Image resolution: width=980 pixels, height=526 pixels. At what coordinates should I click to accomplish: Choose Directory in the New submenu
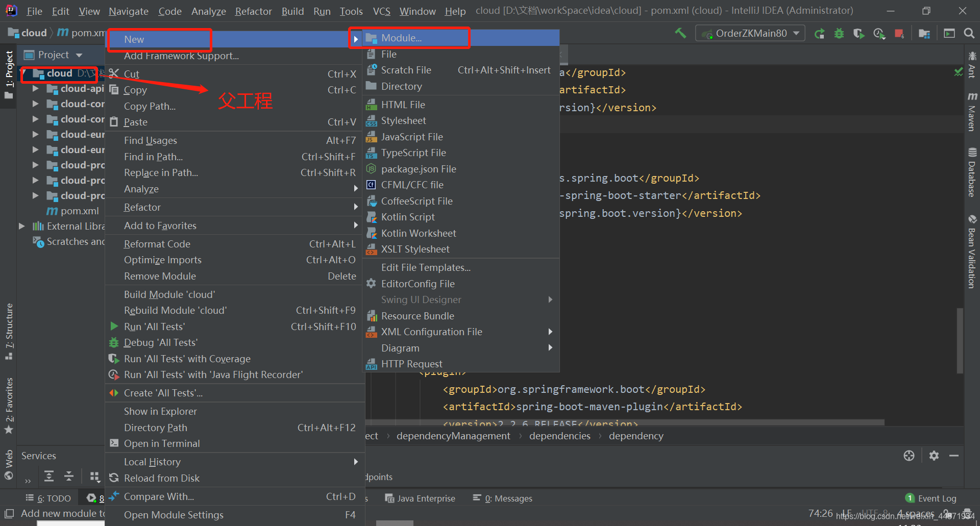(x=461, y=86)
